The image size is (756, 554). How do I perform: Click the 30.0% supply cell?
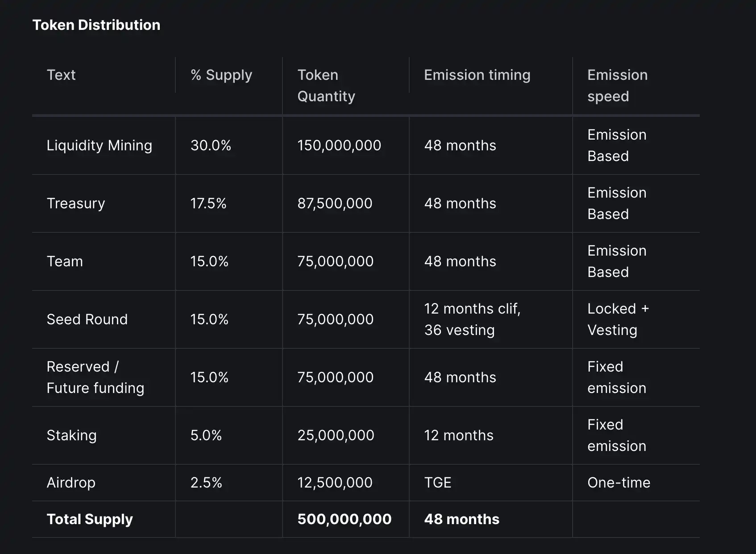211,145
